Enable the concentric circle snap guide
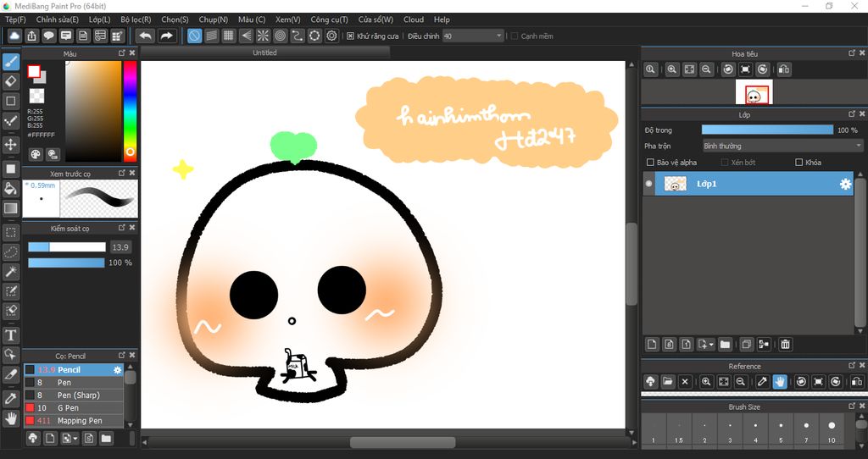The image size is (868, 459). pos(280,36)
